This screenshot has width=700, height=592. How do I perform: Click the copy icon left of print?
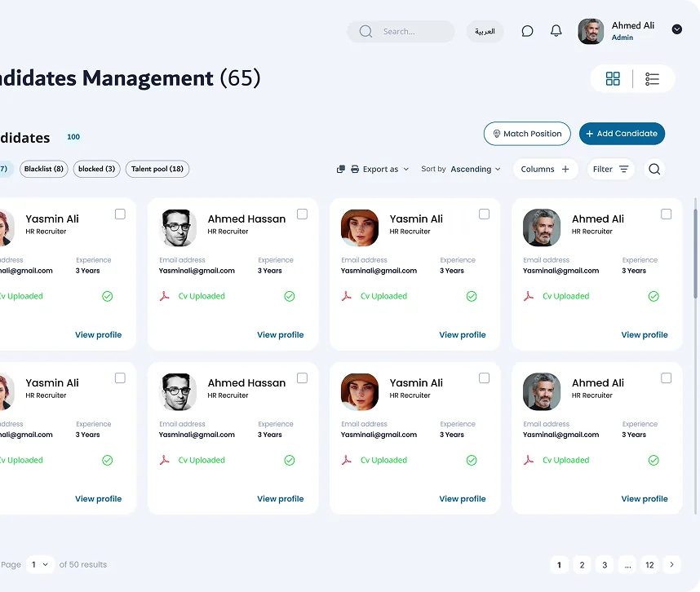(x=341, y=169)
